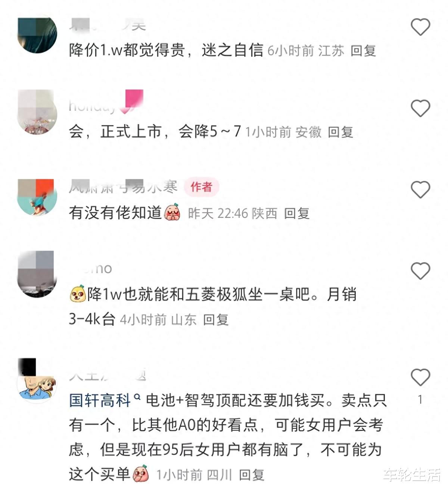448x491 pixels.
Task: Reply to the Jiangsu comment posted 6小时前
Action: click(x=363, y=51)
